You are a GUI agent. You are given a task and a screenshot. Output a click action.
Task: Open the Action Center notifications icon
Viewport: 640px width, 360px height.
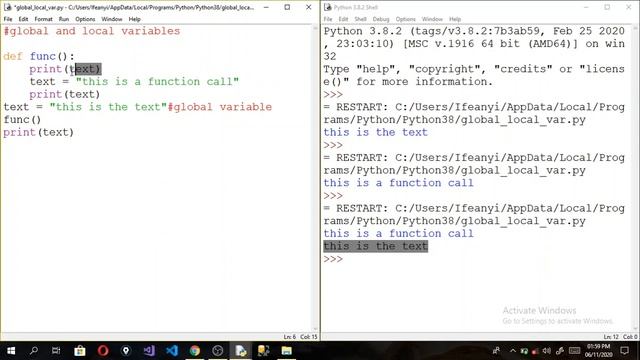(624, 351)
